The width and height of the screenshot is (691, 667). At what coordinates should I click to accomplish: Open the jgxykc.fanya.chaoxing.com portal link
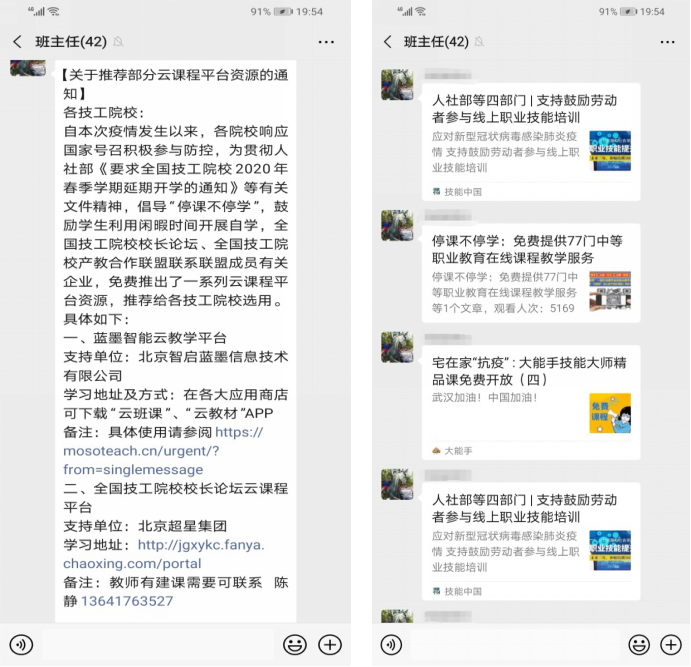point(162,555)
